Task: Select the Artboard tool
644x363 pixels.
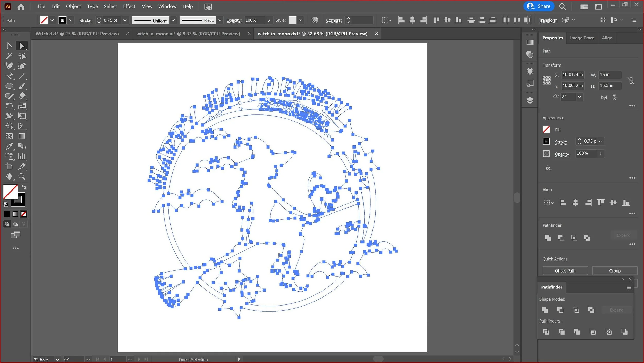Action: [x=9, y=166]
